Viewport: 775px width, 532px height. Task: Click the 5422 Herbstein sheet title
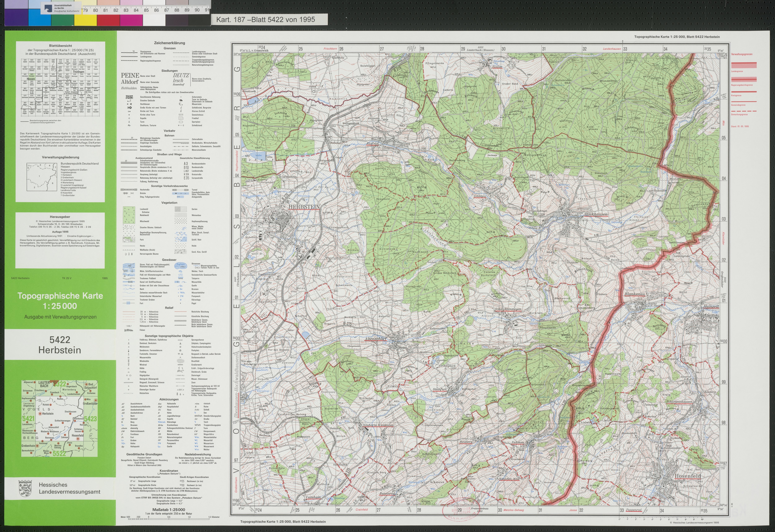click(60, 345)
